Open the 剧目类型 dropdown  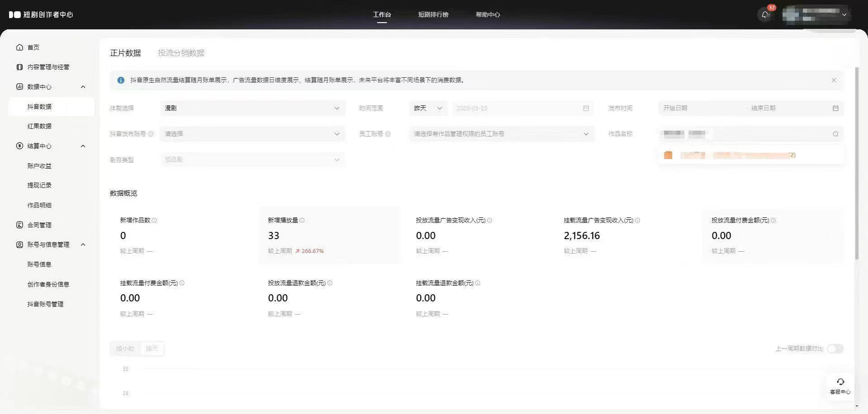coord(252,160)
